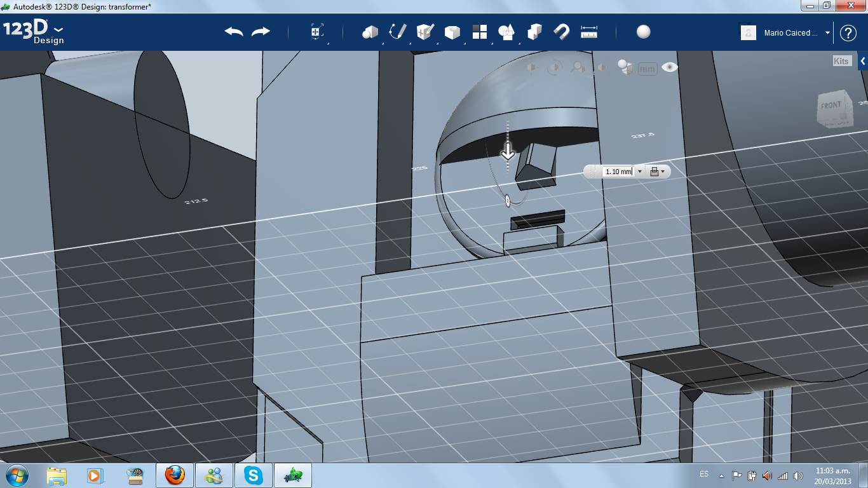The image size is (868, 488).
Task: Open the Primitives menu
Action: point(370,32)
